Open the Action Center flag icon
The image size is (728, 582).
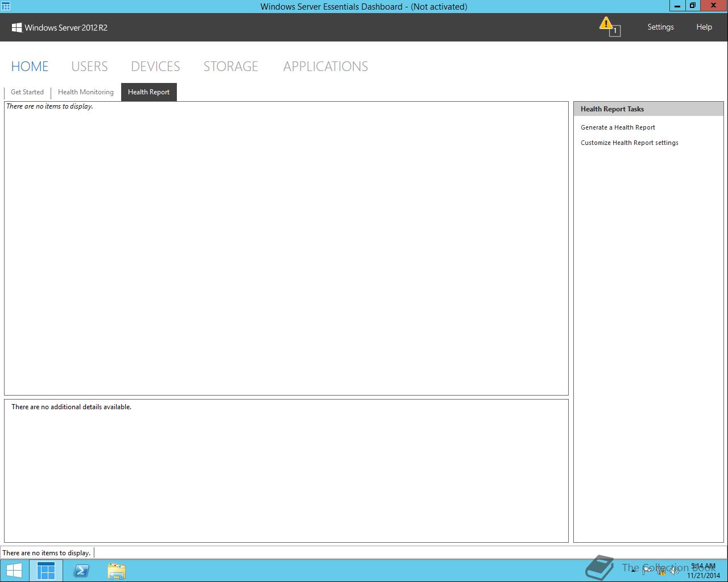647,571
